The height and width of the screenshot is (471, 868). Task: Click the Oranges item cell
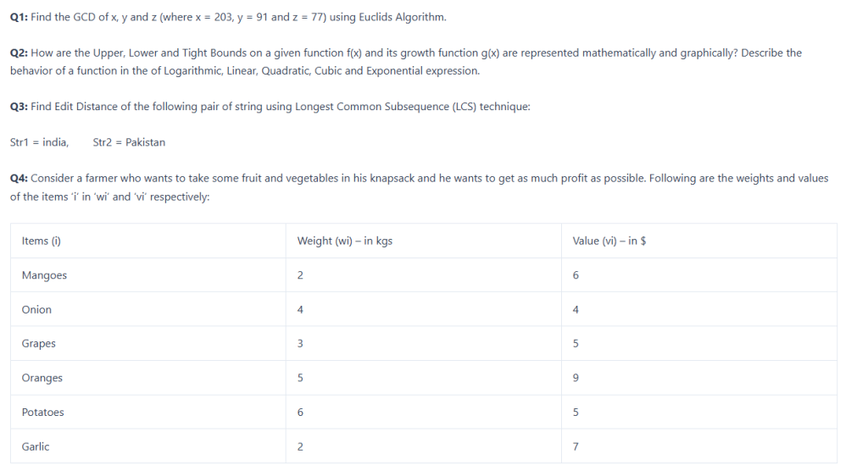[x=42, y=379]
